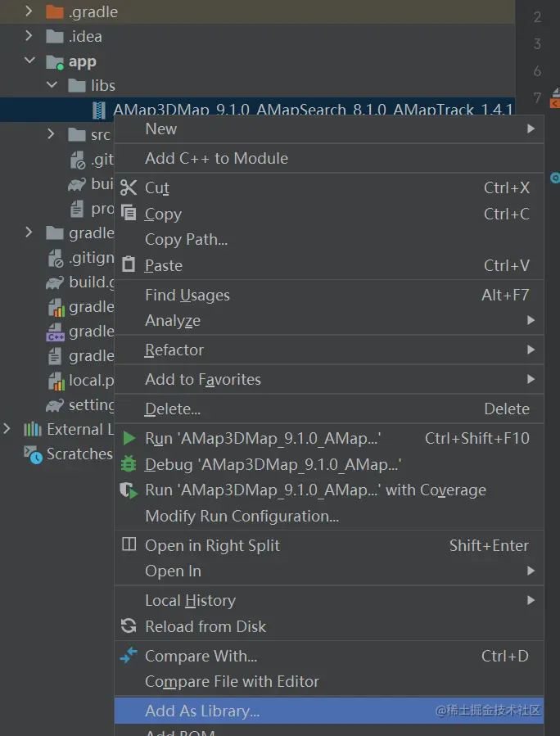Click the External Libraries bars icon
The width and height of the screenshot is (560, 736).
coord(33,430)
